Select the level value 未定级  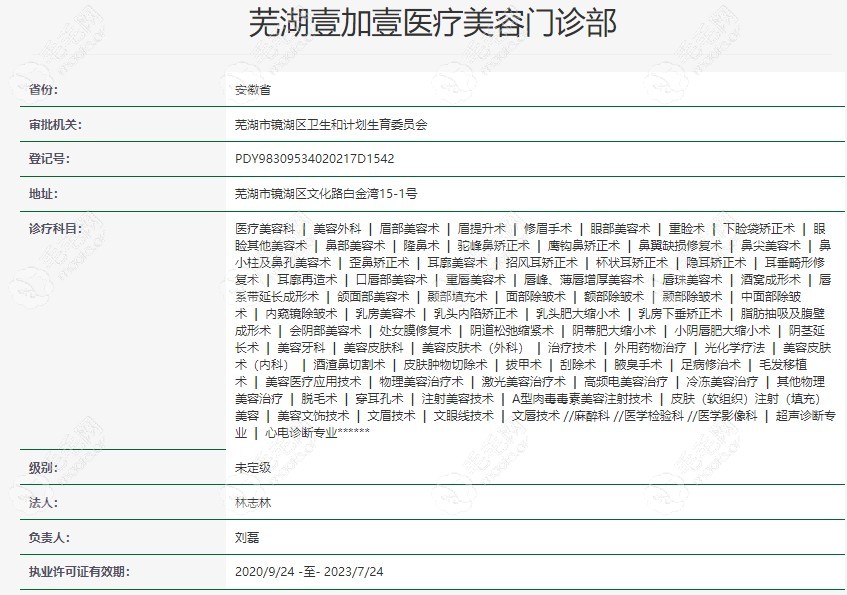[x=253, y=467]
